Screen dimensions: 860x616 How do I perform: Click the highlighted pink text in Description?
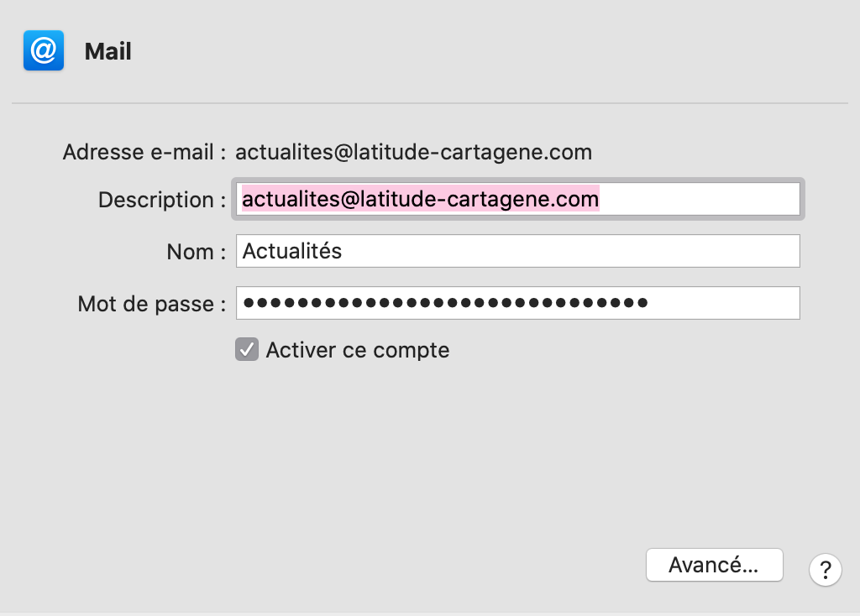420,199
